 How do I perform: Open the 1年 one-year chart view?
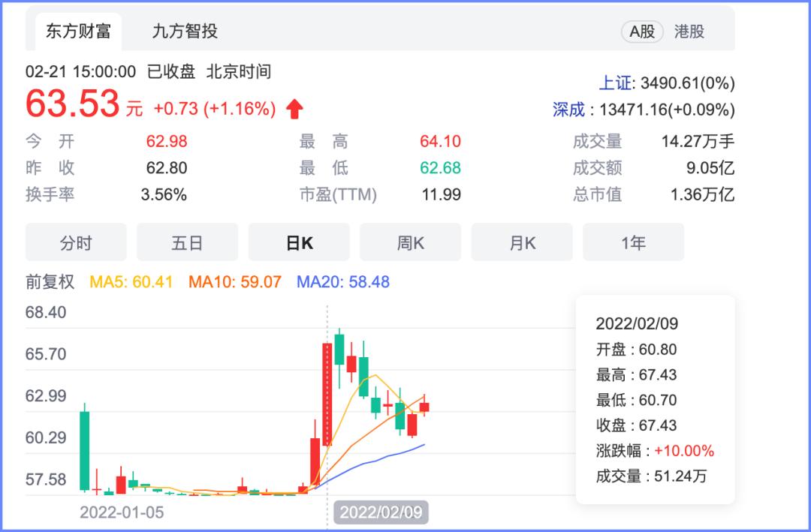pyautogui.click(x=633, y=242)
